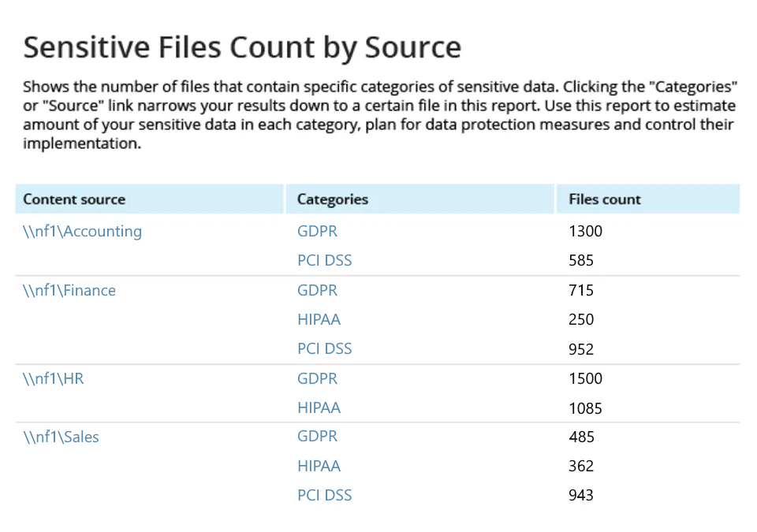Click the PCI DSS link for Sales
The width and height of the screenshot is (757, 532).
point(324,495)
